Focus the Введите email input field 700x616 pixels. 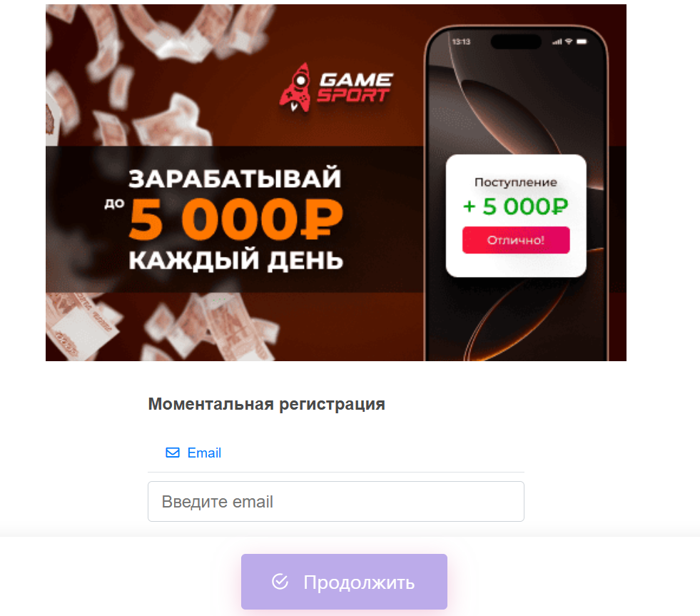tap(335, 501)
